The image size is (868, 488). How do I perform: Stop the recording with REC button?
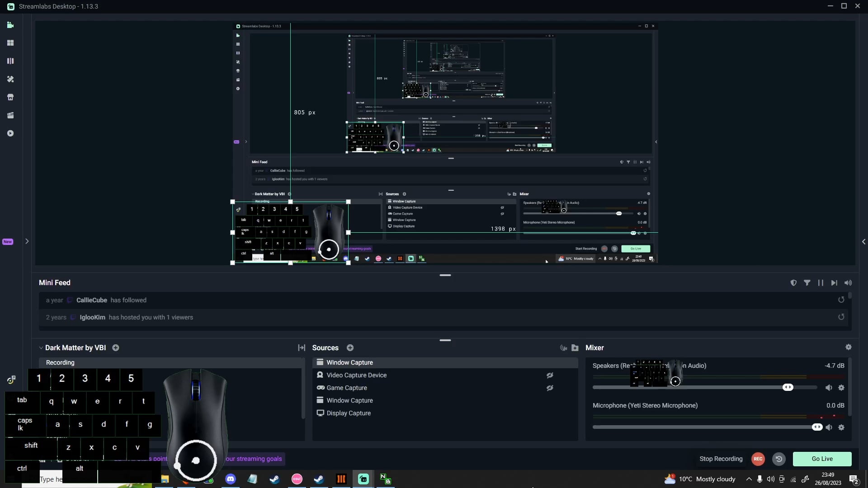758,459
